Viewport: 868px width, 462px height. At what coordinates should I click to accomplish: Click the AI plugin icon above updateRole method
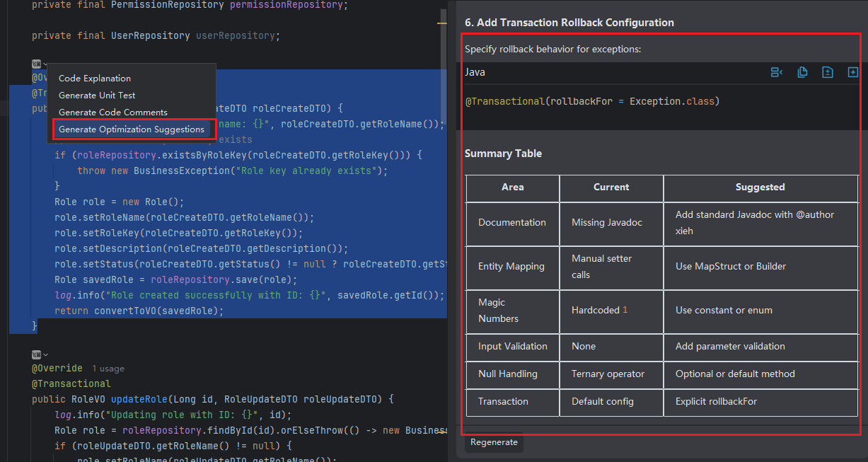[37, 354]
